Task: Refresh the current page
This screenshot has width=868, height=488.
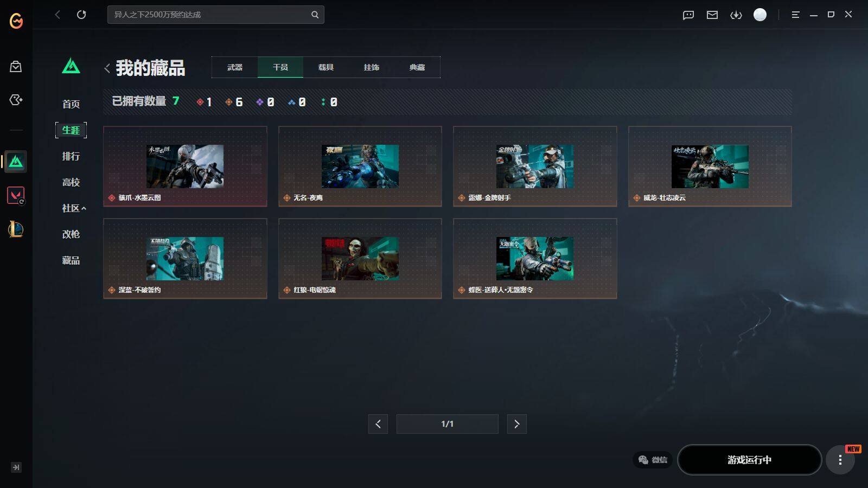Action: 81,15
